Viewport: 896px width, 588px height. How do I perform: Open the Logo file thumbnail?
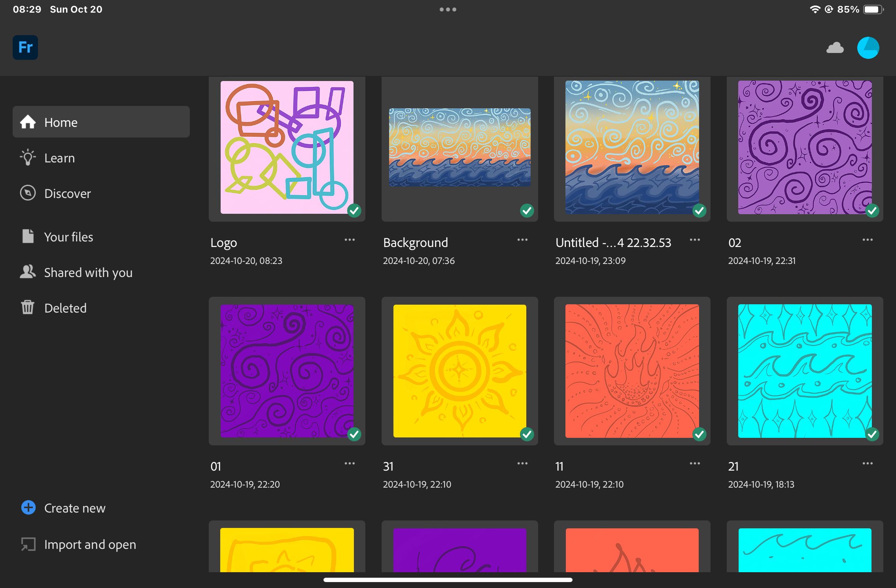click(x=287, y=146)
